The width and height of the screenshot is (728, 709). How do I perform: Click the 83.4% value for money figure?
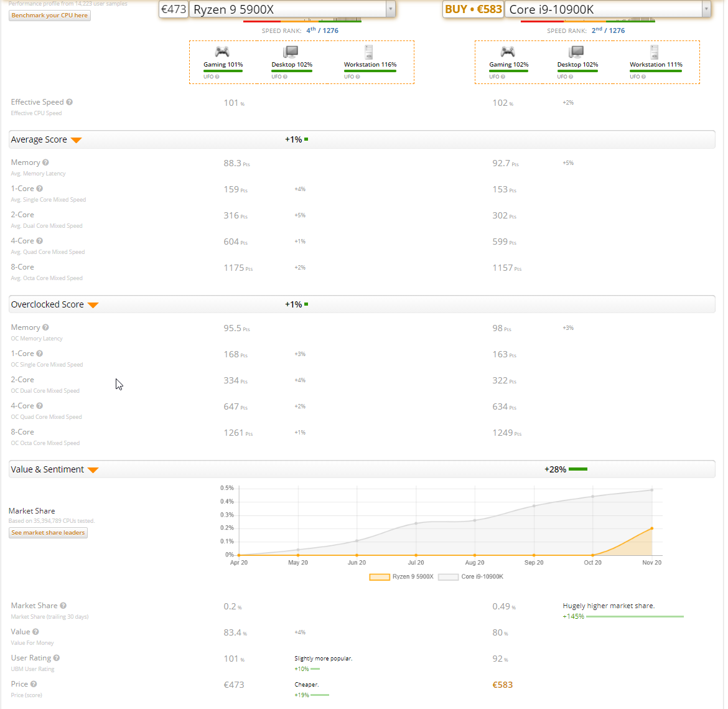pyautogui.click(x=235, y=632)
